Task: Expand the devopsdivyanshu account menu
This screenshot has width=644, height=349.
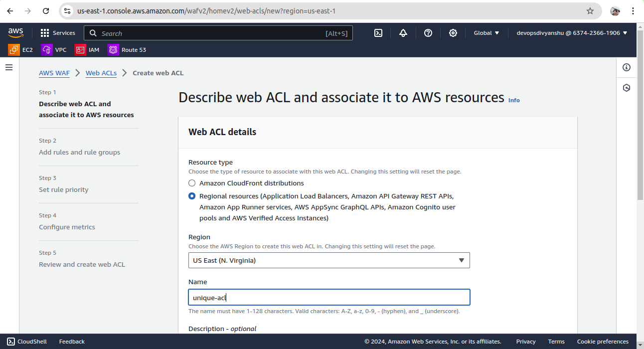Action: (572, 33)
